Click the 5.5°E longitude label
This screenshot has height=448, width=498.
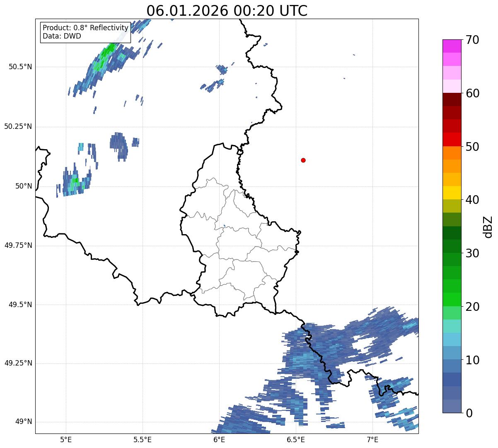coord(143,440)
